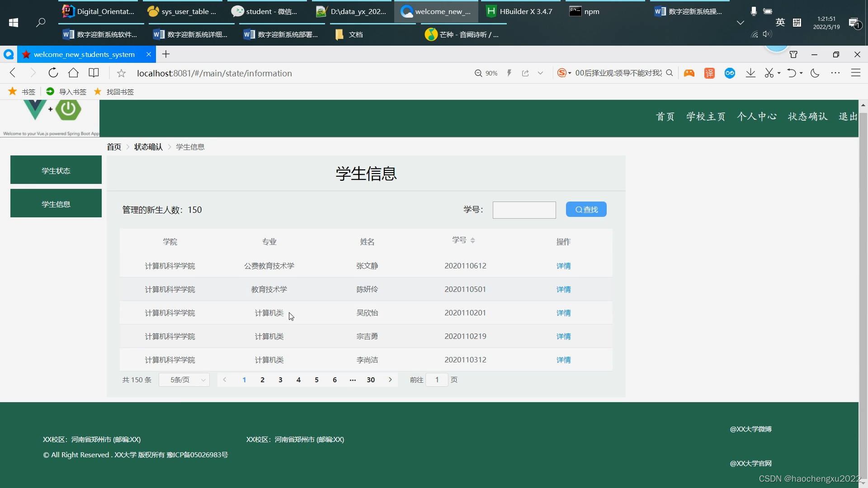The image size is (868, 488).
Task: Open Sogou search engine selector
Action: (x=564, y=73)
